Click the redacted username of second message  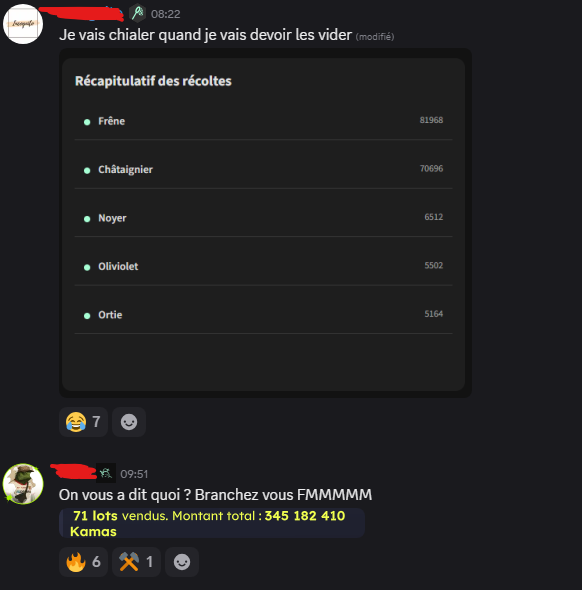point(73,471)
